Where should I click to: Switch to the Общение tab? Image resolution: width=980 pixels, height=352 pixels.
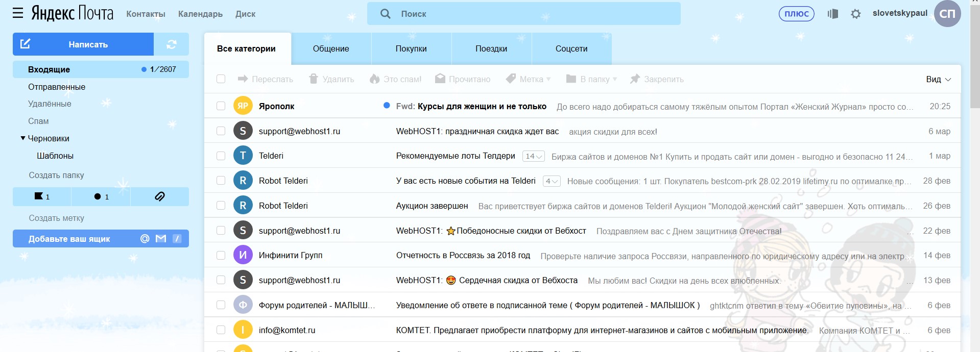click(x=331, y=48)
